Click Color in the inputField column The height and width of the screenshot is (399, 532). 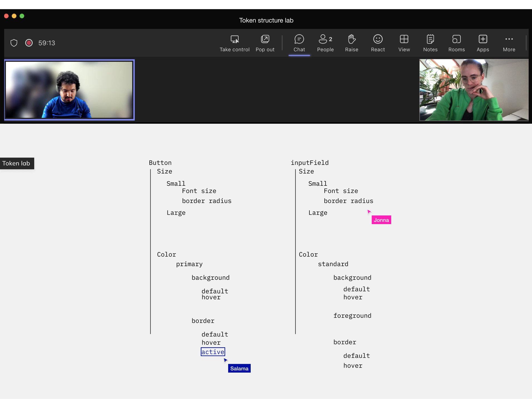tap(308, 254)
